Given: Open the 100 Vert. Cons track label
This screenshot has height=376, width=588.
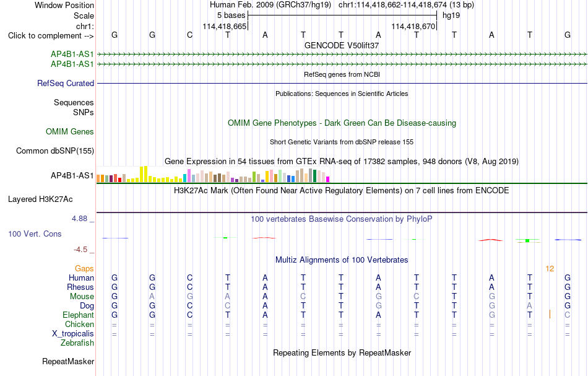Looking at the screenshot, I should [35, 234].
